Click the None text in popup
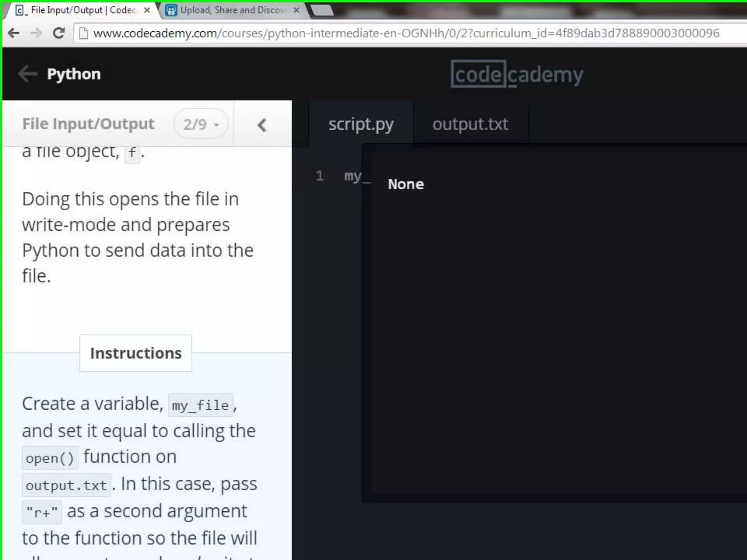The height and width of the screenshot is (560, 747). [406, 184]
